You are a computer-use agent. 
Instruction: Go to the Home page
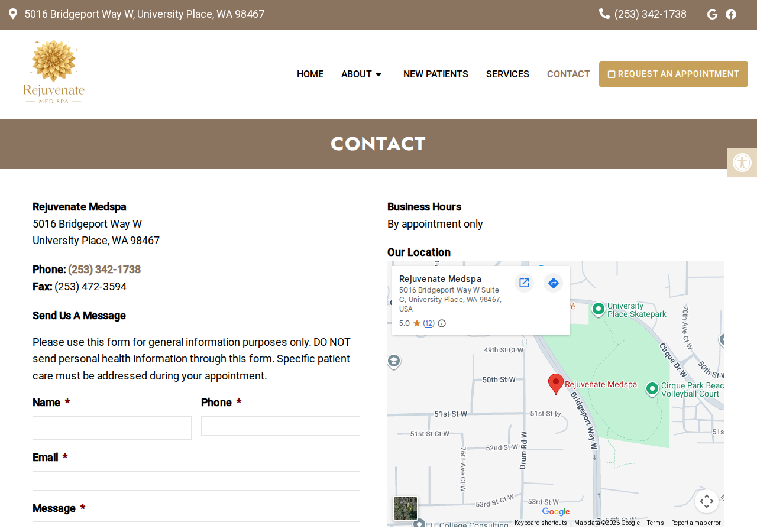pyautogui.click(x=310, y=74)
